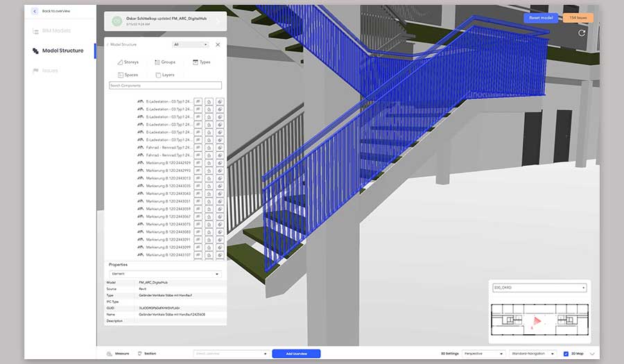This screenshot has height=364, width=624.
Task: Select component Markierung B 120:2443059
Action: (168, 209)
